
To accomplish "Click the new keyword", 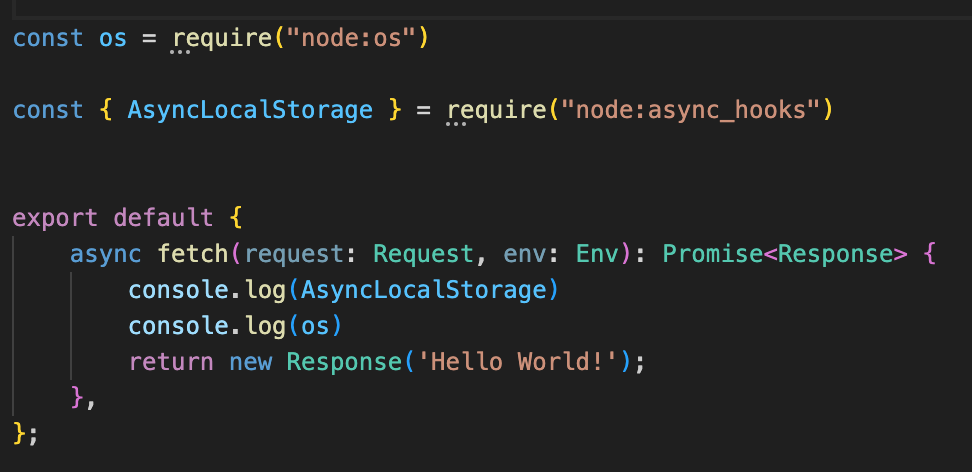I will tap(250, 361).
